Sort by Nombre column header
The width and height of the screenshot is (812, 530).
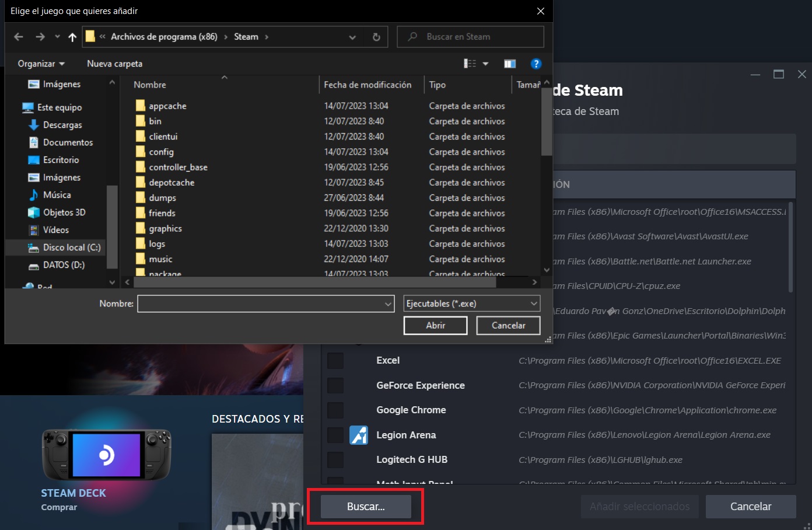point(150,85)
